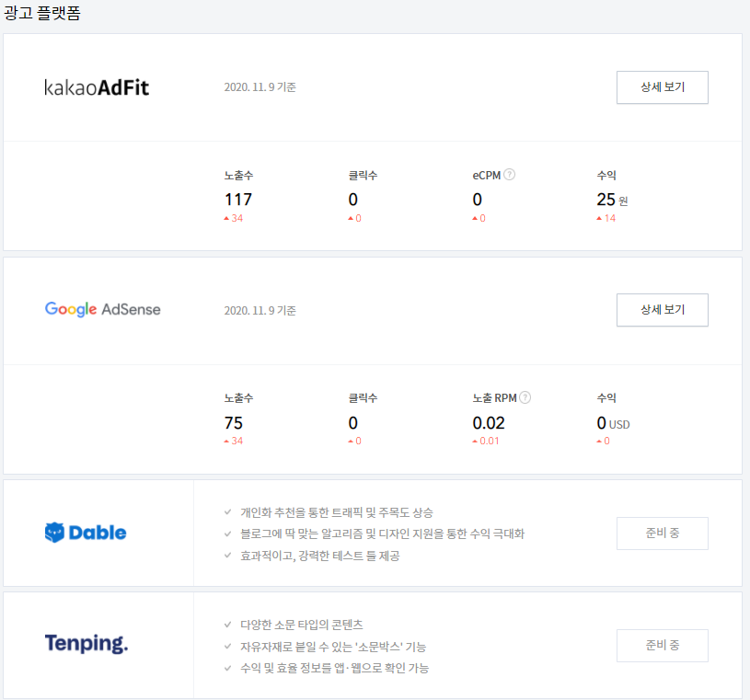Click text 자유자재로 붙일 수 있는 '소문박스' 기능
Screen dimensions: 750x700
333,647
